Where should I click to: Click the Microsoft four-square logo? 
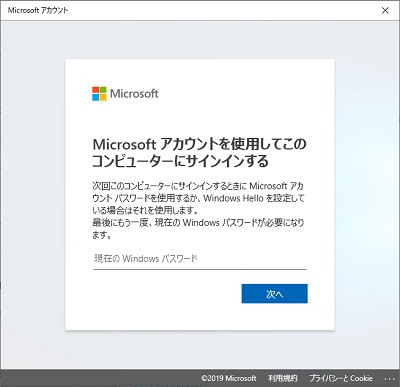[99, 94]
